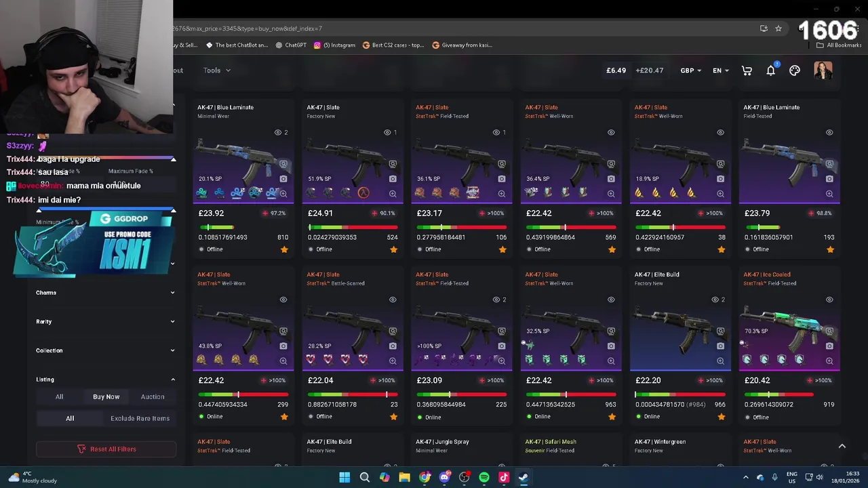Viewport: 868px width, 488px height.
Task: Open Windows taskbar search
Action: [x=364, y=477]
